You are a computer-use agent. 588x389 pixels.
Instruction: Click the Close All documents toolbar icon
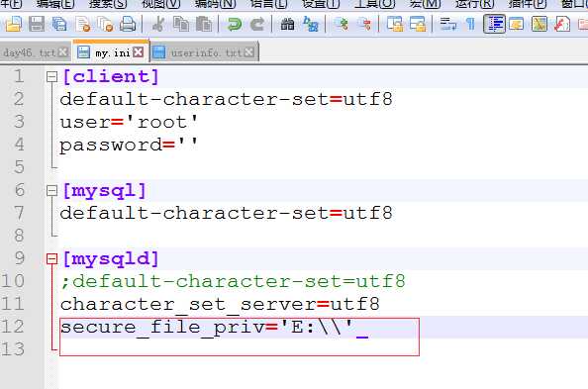(105, 24)
